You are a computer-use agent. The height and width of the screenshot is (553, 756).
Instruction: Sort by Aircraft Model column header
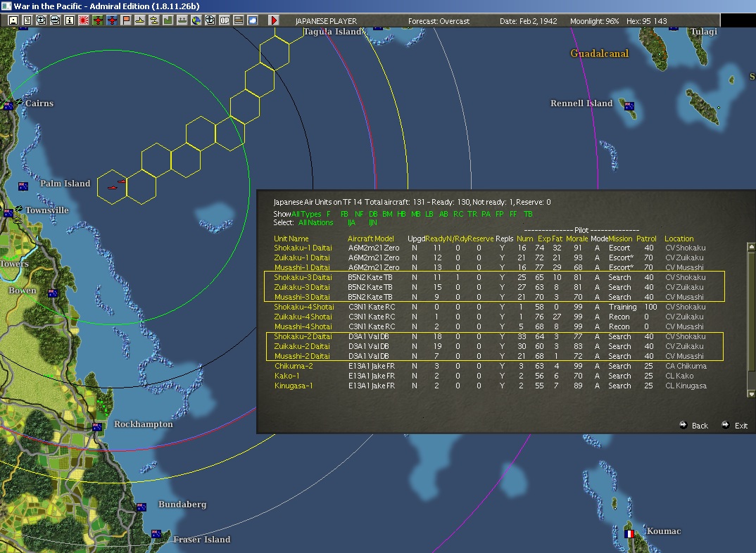click(371, 239)
